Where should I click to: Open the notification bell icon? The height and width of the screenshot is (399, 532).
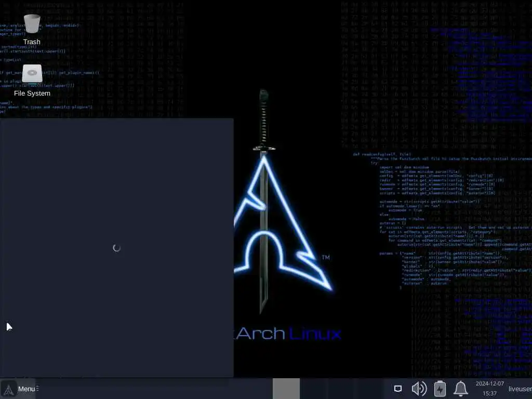coord(460,389)
